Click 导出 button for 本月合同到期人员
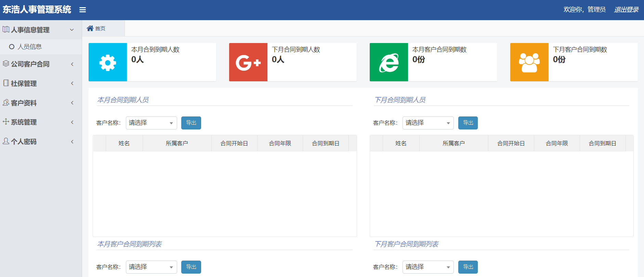This screenshot has width=644, height=277. click(191, 123)
